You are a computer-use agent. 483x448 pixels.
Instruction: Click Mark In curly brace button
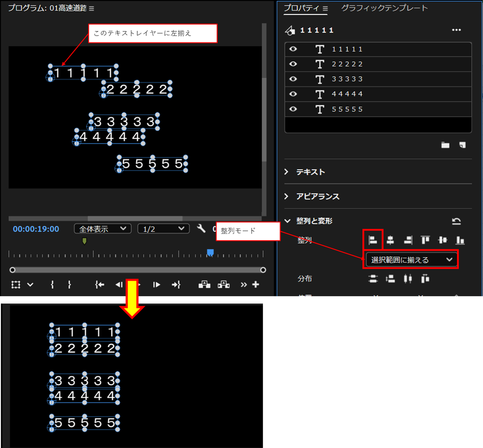coord(52,285)
